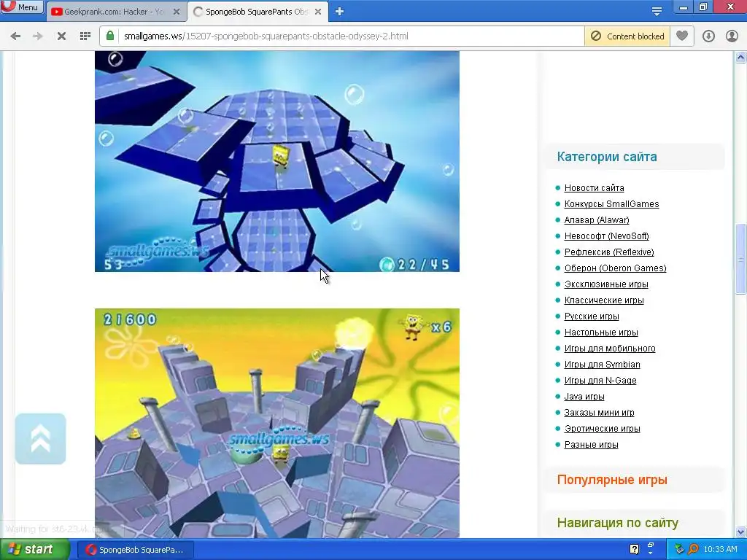Select the SpongeBob SquarePants tab
This screenshot has height=560, width=747.
pos(258,12)
